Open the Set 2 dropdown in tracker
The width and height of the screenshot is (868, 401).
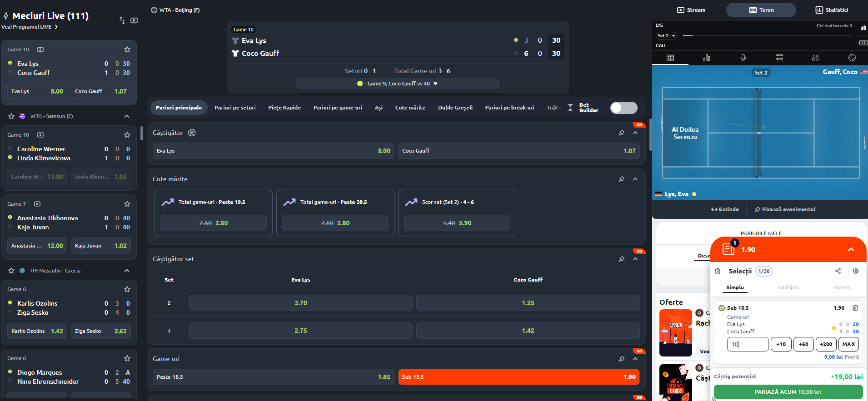666,36
